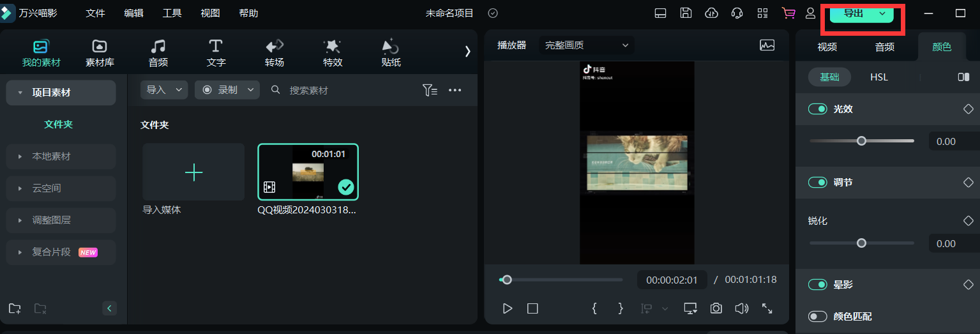
Task: Open the 素材库 stock library tab
Action: coord(100,53)
